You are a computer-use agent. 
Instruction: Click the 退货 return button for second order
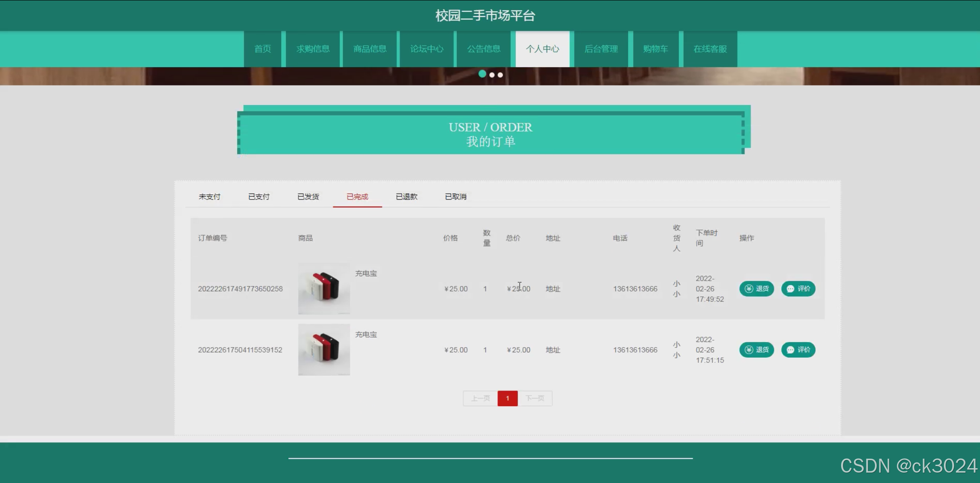coord(757,350)
